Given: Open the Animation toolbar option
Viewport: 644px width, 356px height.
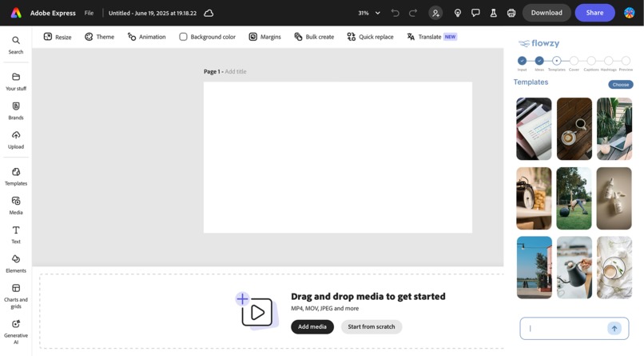Looking at the screenshot, I should click(x=147, y=37).
